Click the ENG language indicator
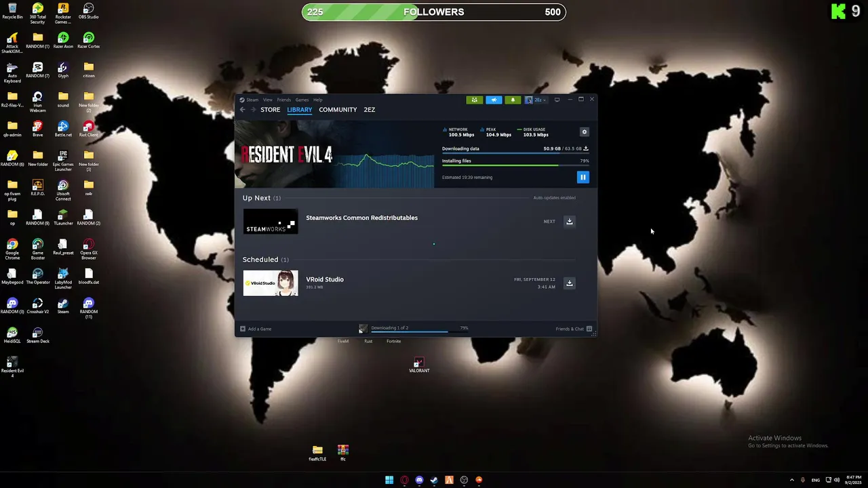 (815, 480)
